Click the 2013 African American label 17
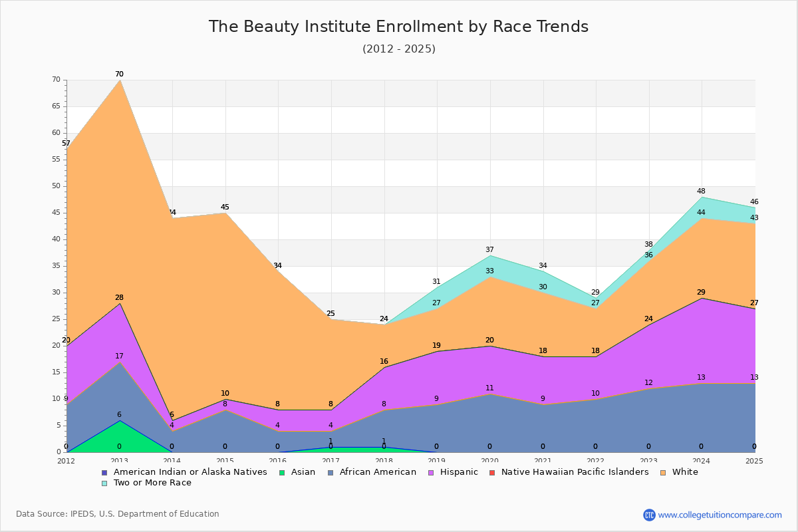798x532 pixels. tap(119, 356)
